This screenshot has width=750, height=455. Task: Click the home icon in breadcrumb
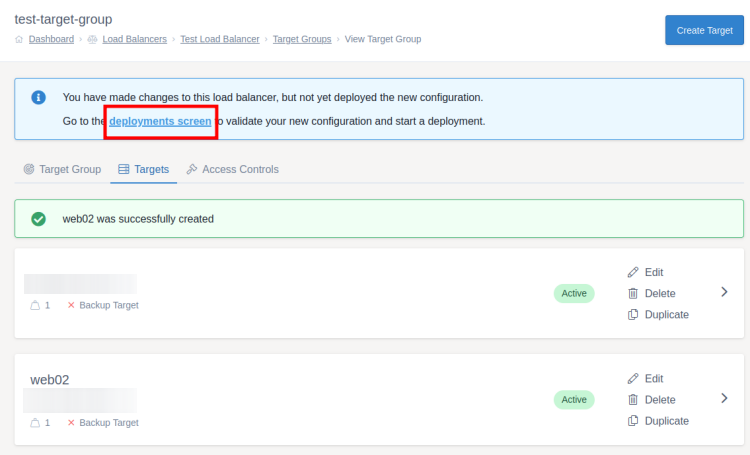[x=19, y=39]
